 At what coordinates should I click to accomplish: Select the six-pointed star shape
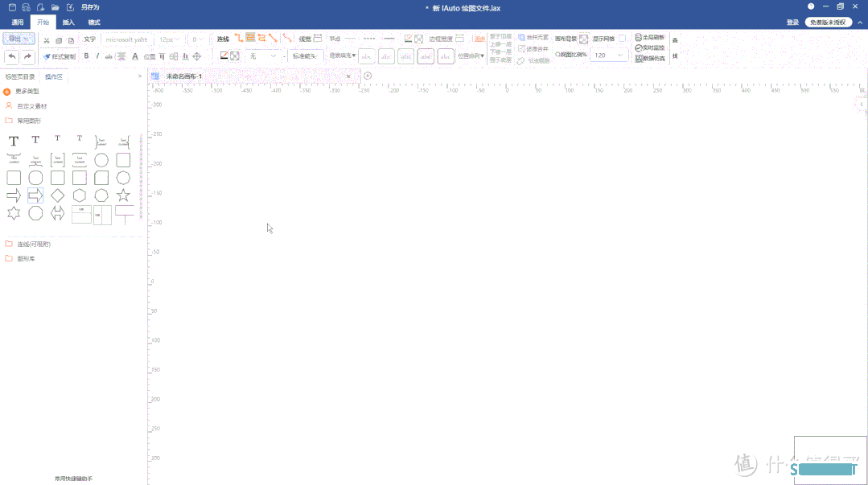[14, 213]
